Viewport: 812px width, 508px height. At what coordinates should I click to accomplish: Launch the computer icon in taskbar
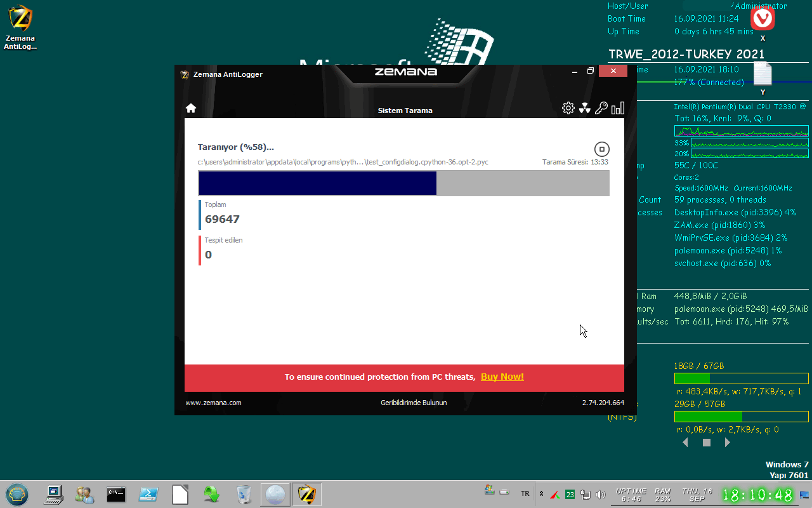point(54,494)
